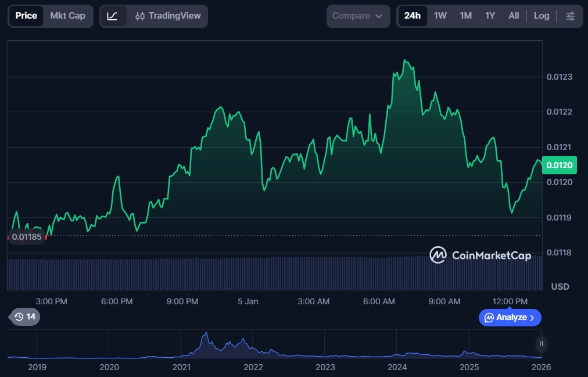This screenshot has width=588, height=377.
Task: Enable Log scale on chart
Action: pyautogui.click(x=541, y=16)
